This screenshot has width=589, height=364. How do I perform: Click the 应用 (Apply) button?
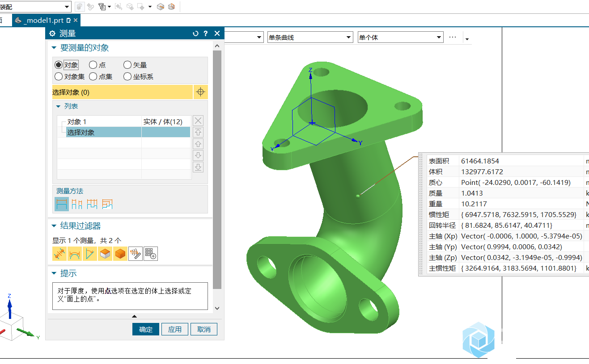pyautogui.click(x=175, y=329)
